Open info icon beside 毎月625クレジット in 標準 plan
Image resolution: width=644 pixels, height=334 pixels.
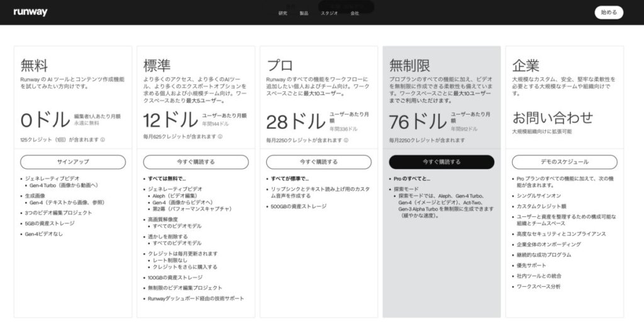click(x=220, y=136)
